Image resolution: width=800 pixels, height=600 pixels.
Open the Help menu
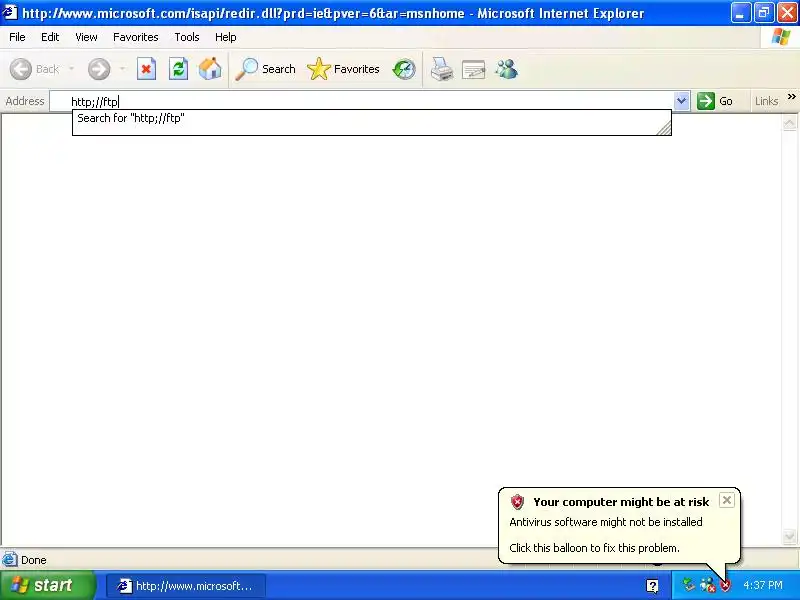(226, 37)
